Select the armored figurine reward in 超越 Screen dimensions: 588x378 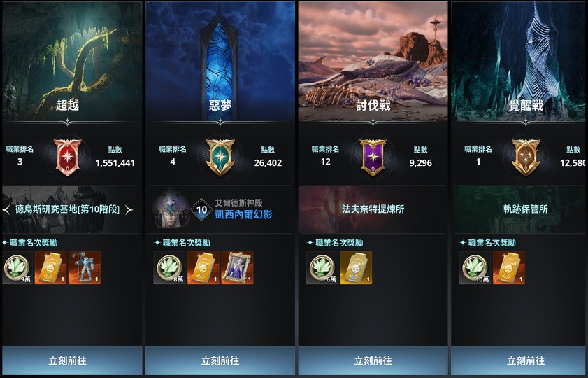click(85, 267)
